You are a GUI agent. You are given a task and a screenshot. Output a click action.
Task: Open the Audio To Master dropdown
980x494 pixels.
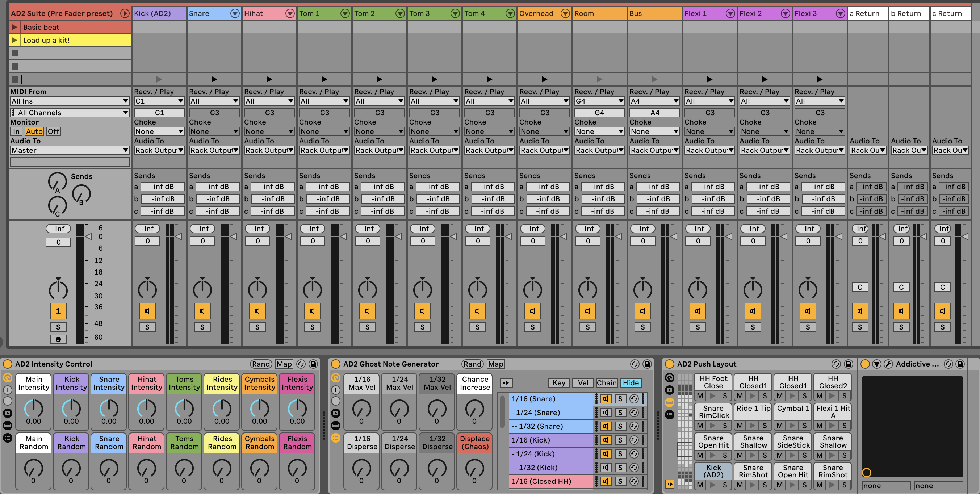(x=70, y=150)
